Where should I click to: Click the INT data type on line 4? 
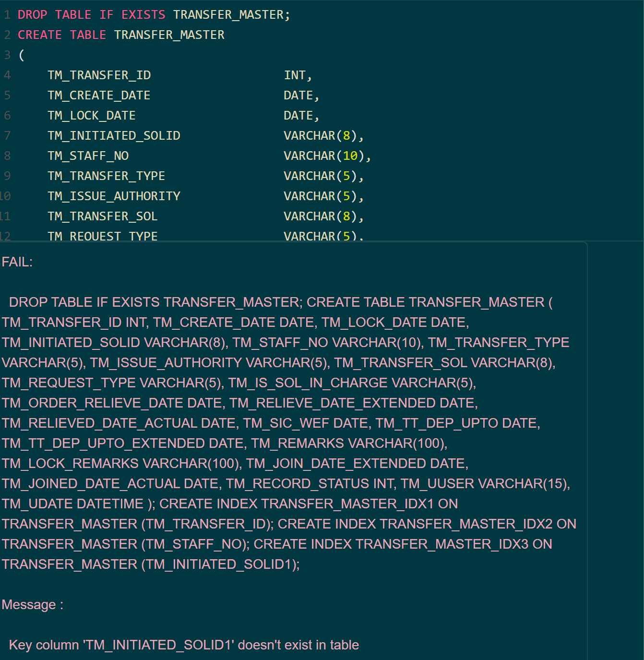(x=294, y=75)
